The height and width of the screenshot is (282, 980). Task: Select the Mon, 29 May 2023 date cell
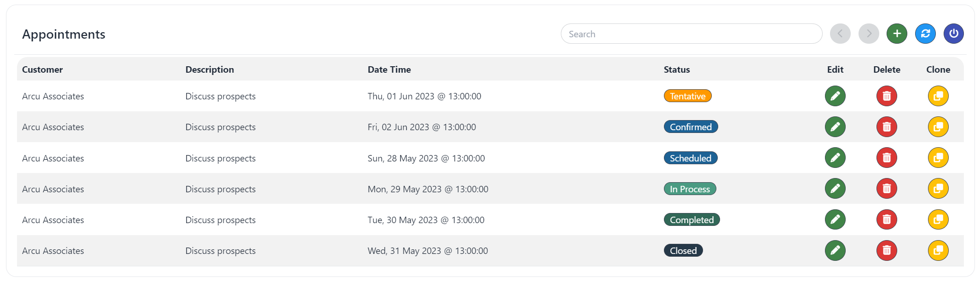pos(428,189)
